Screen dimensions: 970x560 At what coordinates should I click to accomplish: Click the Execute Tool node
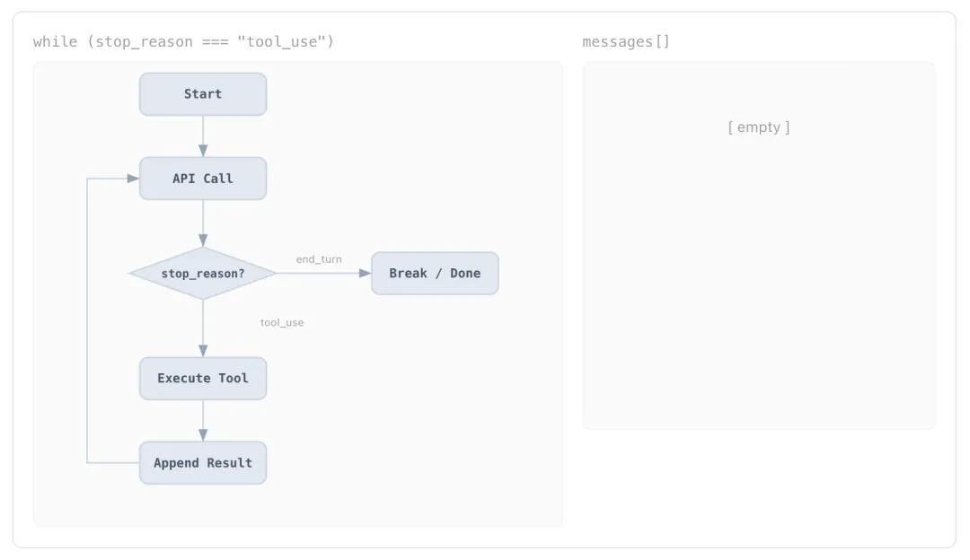(203, 378)
